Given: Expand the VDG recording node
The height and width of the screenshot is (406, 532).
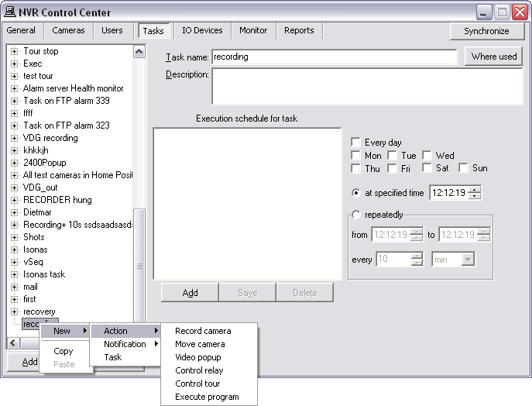Looking at the screenshot, I should tap(14, 138).
